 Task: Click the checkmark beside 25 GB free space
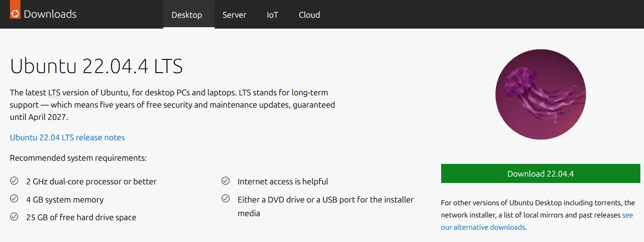click(x=14, y=217)
